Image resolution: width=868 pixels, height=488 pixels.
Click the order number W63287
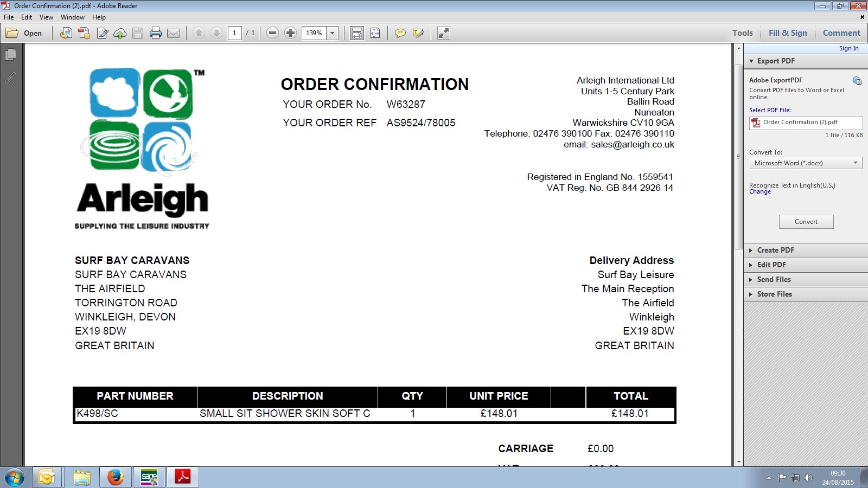[x=406, y=105]
